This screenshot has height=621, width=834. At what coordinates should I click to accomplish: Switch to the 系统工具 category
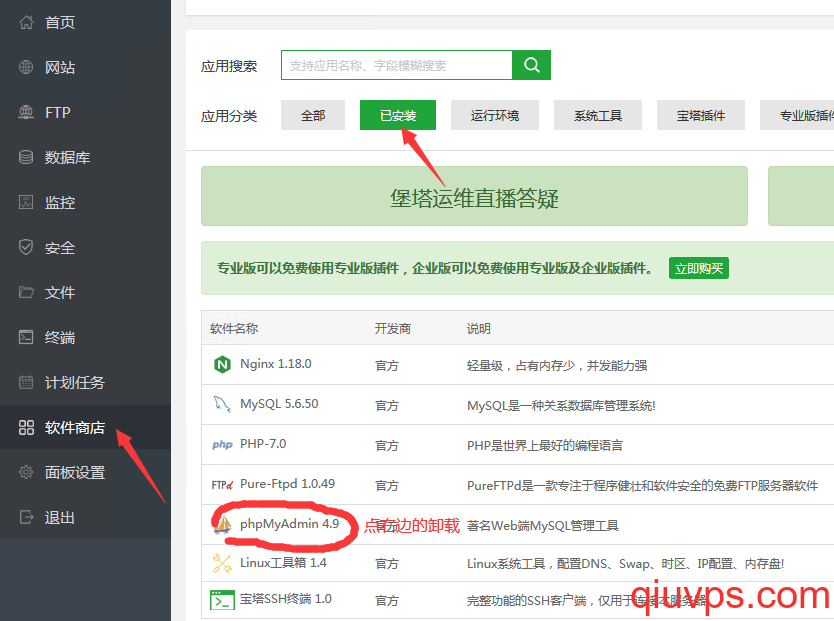[598, 115]
